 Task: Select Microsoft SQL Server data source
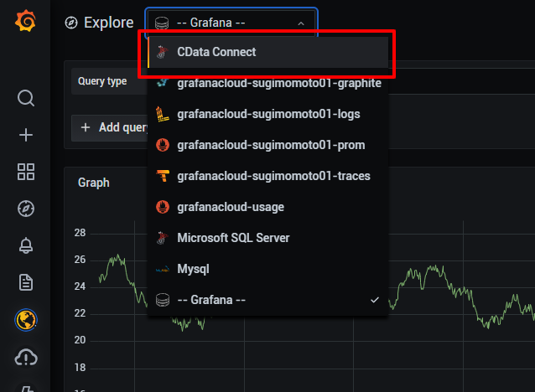267,238
